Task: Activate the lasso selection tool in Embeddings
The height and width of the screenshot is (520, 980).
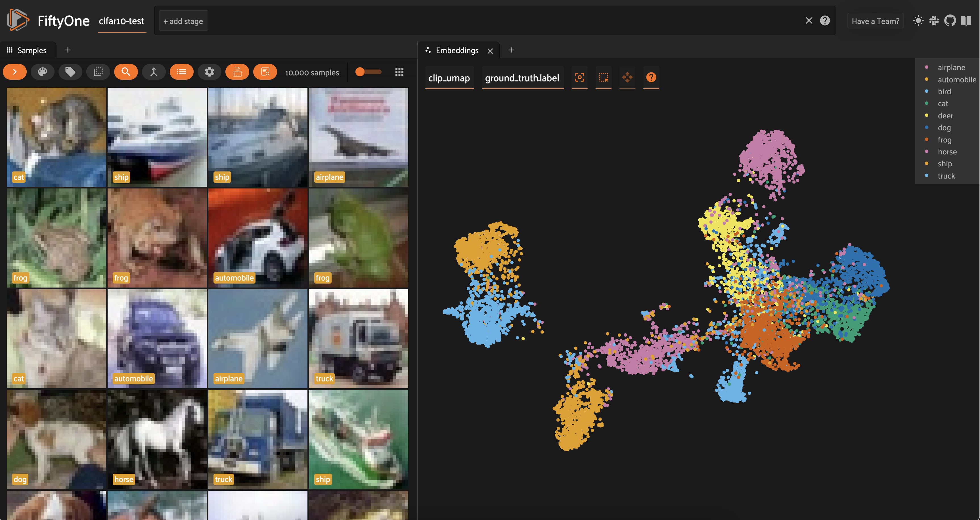Action: pos(603,77)
